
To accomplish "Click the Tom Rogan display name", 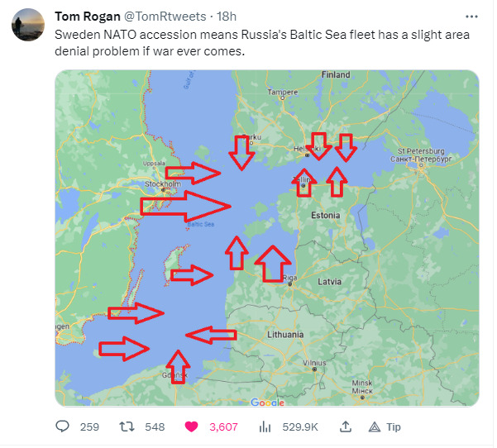I will pyautogui.click(x=88, y=17).
